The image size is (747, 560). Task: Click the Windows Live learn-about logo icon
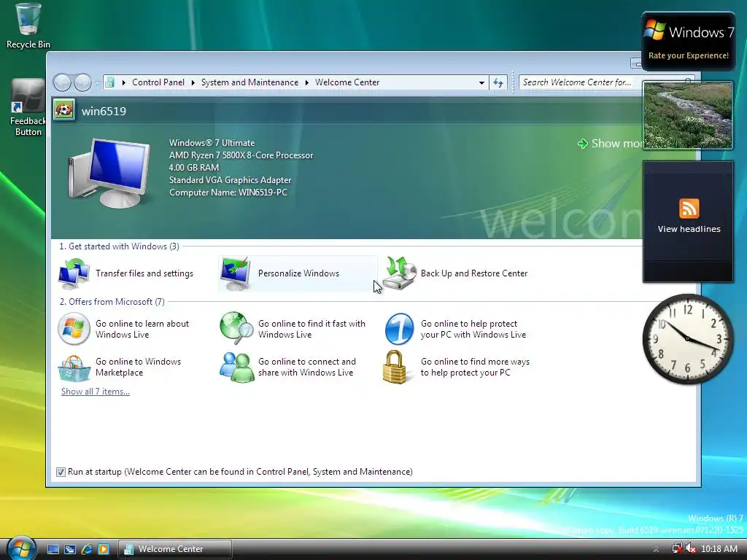point(74,329)
